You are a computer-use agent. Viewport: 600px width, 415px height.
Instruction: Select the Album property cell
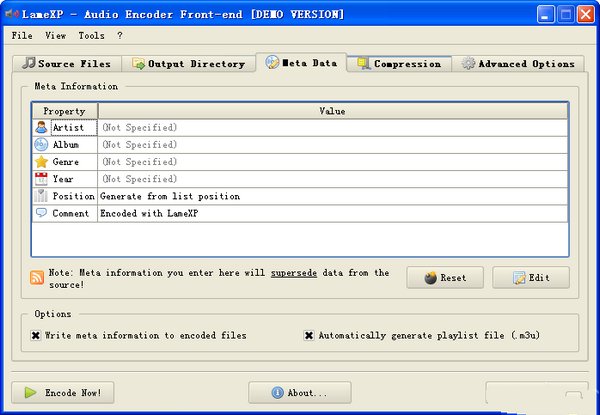pyautogui.click(x=65, y=145)
